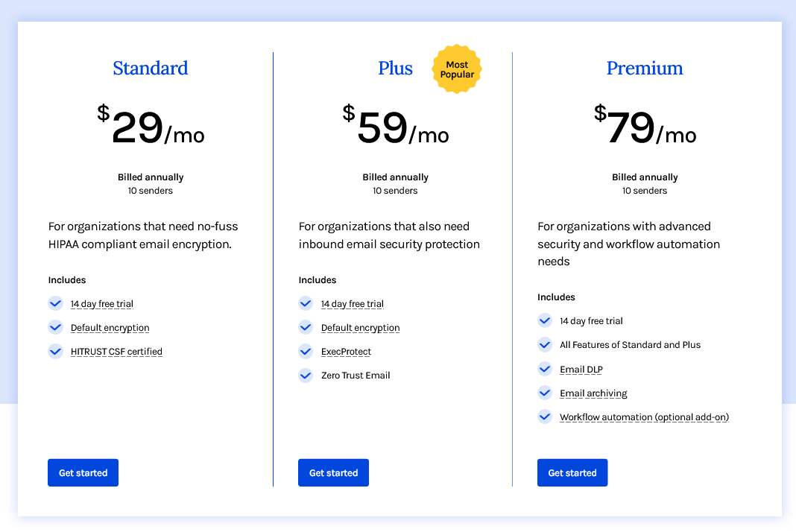The width and height of the screenshot is (796, 532).
Task: Click 14 day free trial under Standard
Action: (x=102, y=304)
